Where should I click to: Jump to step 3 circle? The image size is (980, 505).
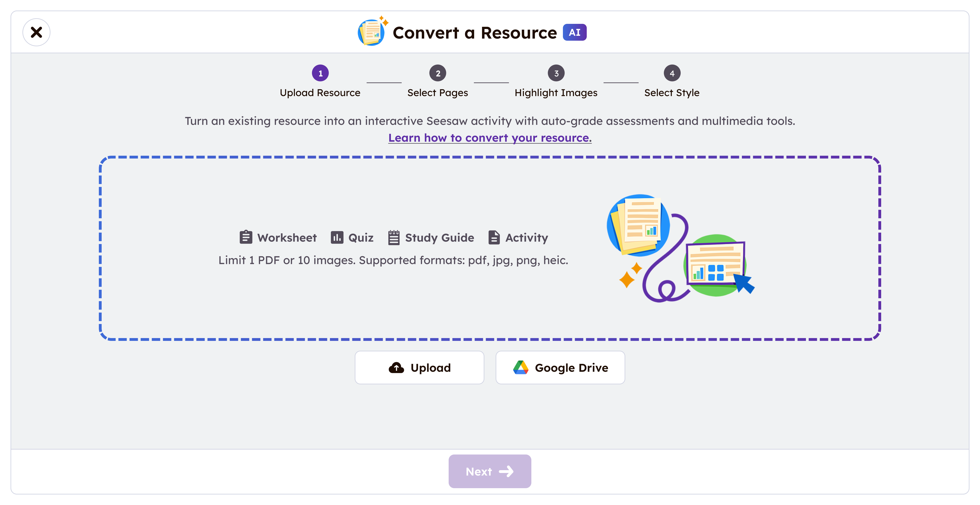(556, 73)
